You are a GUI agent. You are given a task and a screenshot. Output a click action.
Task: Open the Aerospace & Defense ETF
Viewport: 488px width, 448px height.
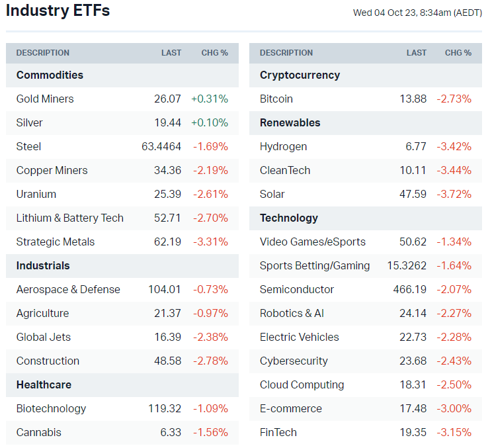coord(68,289)
